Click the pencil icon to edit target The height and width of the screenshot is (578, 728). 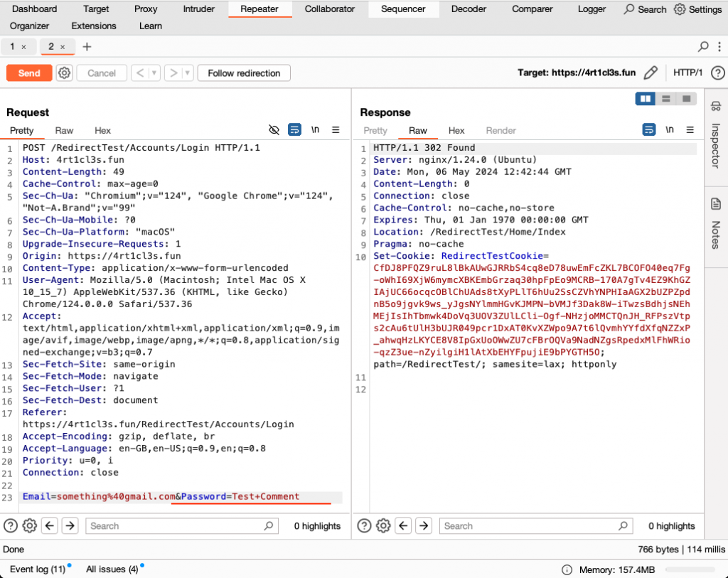tap(650, 73)
